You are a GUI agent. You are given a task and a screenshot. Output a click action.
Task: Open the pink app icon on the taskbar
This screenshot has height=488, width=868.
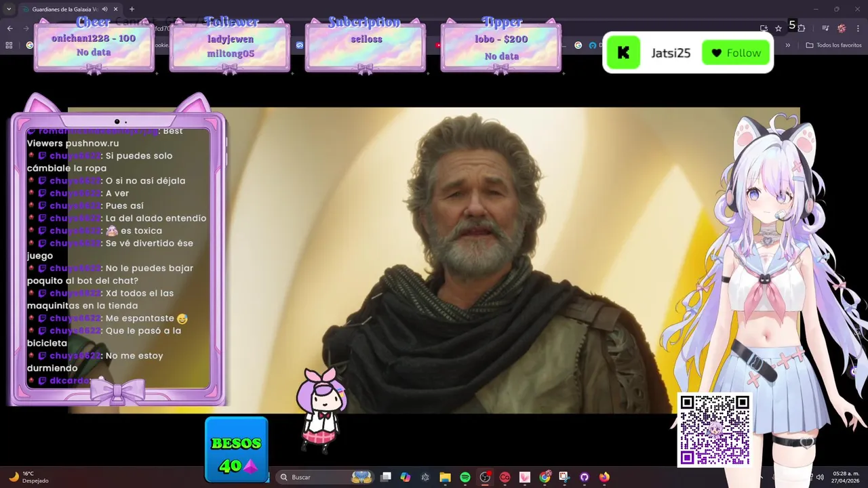(x=525, y=477)
